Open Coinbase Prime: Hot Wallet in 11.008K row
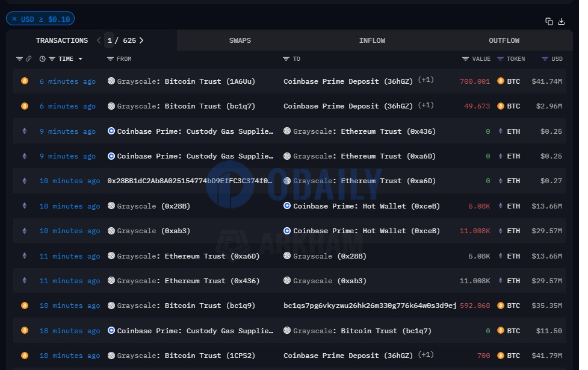This screenshot has height=370, width=588. pos(367,231)
